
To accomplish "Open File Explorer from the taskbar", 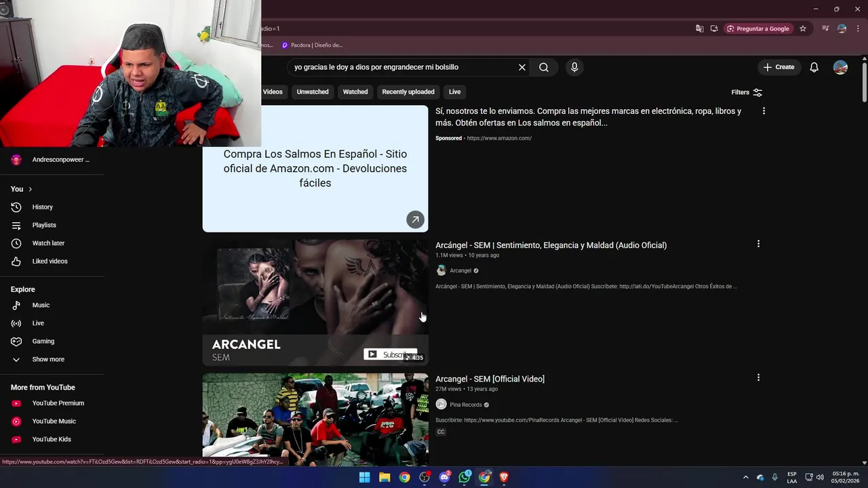I will pyautogui.click(x=384, y=477).
